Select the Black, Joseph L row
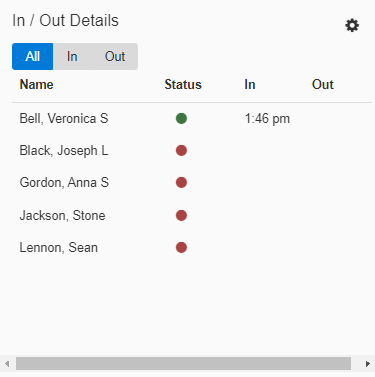 [x=192, y=150]
